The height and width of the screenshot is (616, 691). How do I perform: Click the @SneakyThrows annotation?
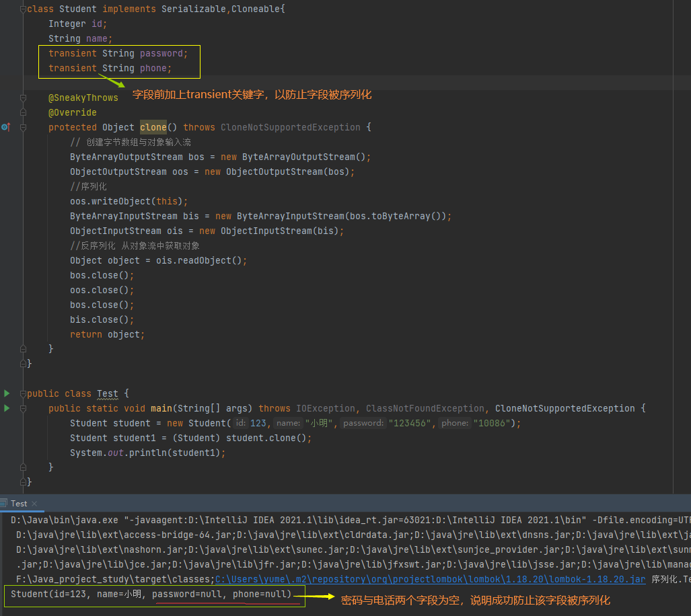pos(83,98)
